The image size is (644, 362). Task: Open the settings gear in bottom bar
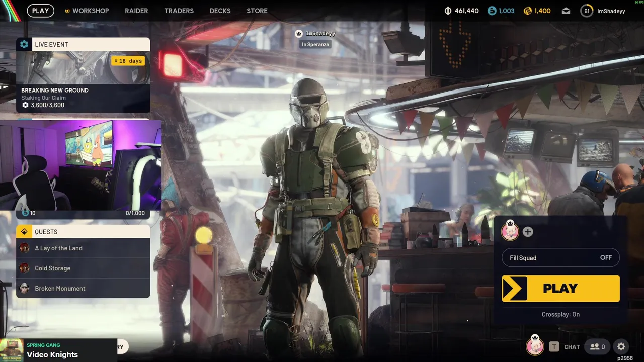[x=621, y=346]
